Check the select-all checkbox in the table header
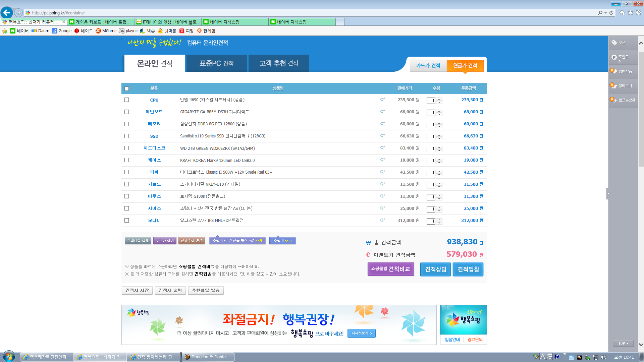The image size is (644, 362). [x=126, y=88]
